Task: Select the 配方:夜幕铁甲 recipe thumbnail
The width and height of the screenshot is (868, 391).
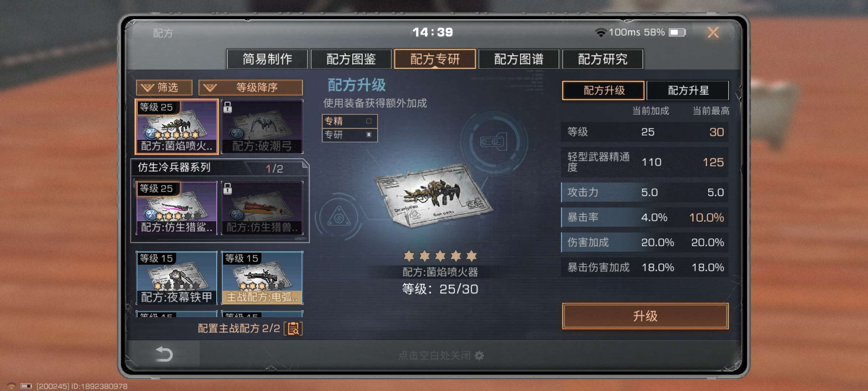Action: [x=176, y=278]
